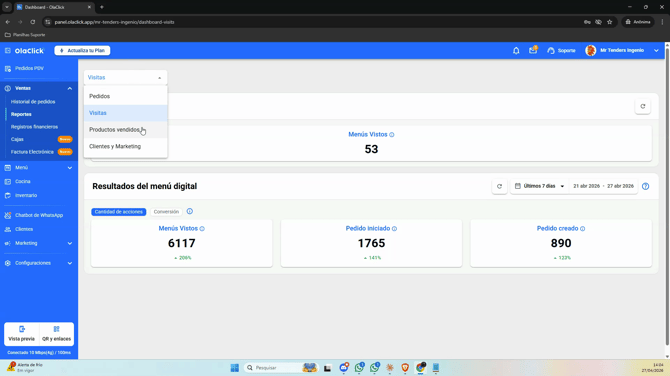Open Cajas in sidebar

[x=17, y=139]
